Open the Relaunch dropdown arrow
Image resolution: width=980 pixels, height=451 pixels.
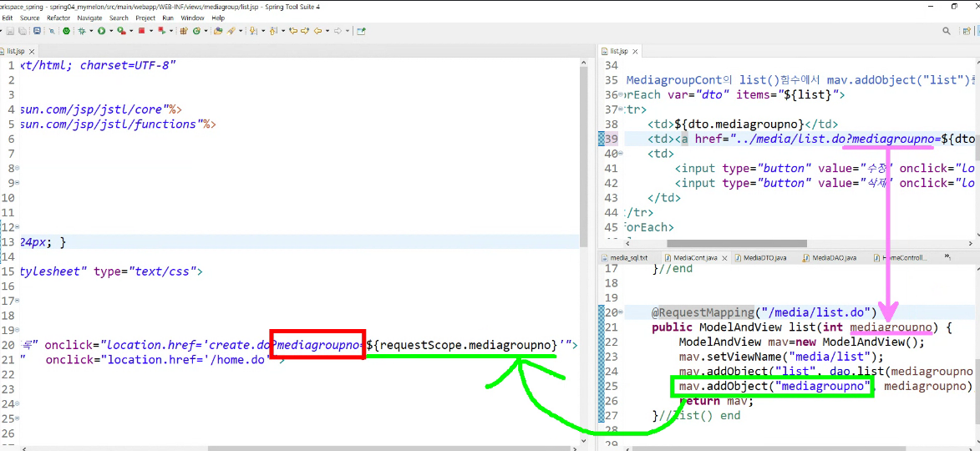tap(171, 31)
